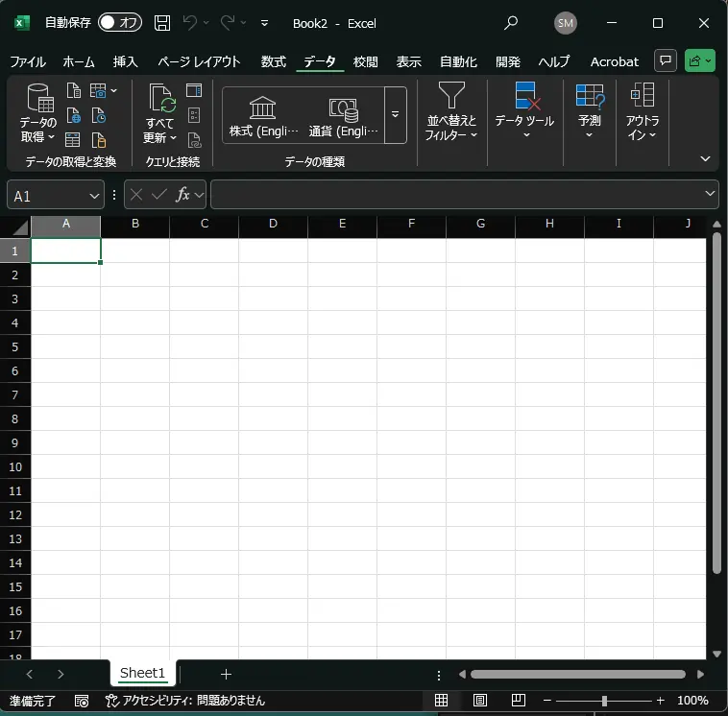Viewport: 728px width, 716px height.
Task: Add a new sheet with plus button
Action: 226,674
